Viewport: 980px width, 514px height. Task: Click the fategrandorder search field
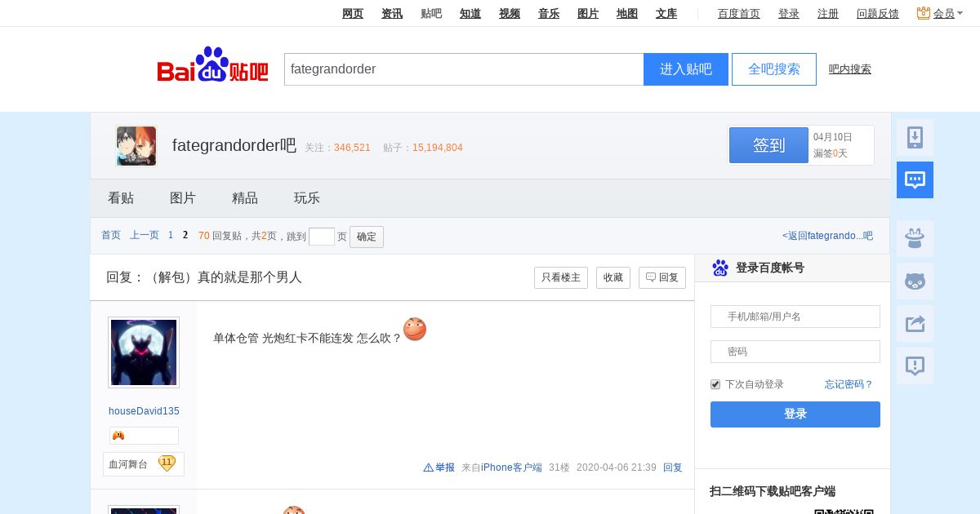click(464, 69)
